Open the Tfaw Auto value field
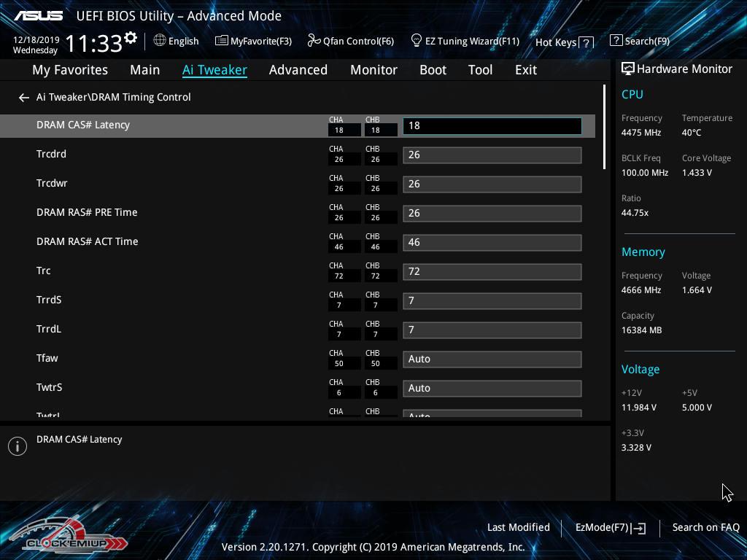Screen dimensions: 747x560 pos(492,359)
